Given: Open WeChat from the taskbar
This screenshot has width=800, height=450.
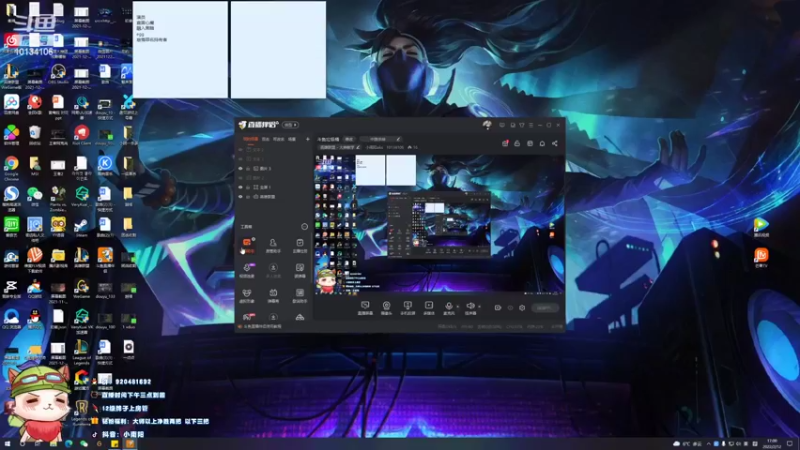Looking at the screenshot, I should (84, 444).
